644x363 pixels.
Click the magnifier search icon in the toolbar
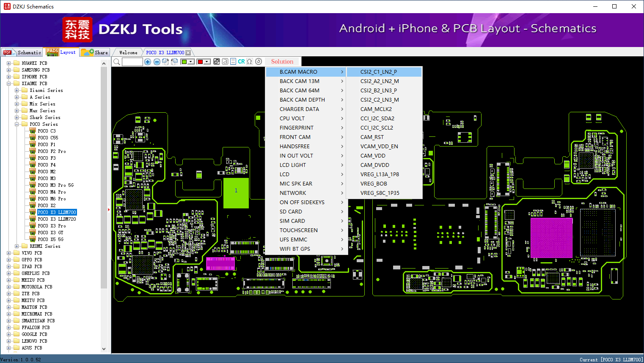[117, 62]
